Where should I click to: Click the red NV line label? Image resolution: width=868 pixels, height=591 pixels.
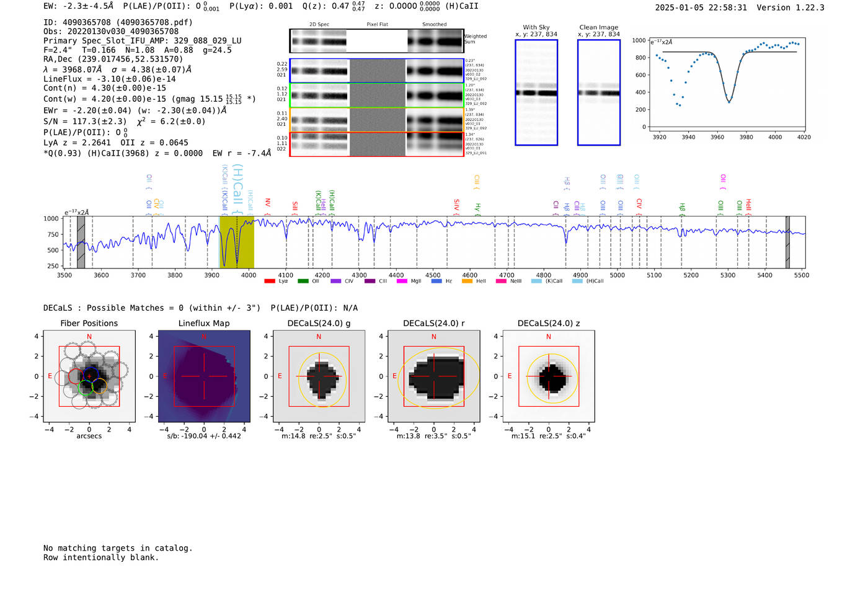click(268, 207)
